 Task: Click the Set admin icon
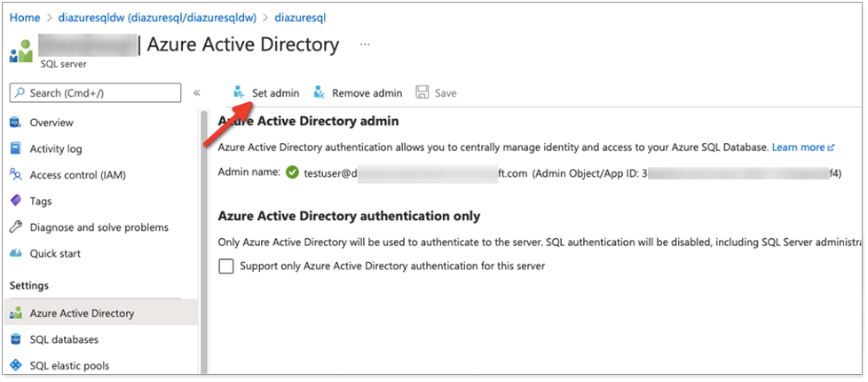click(238, 92)
